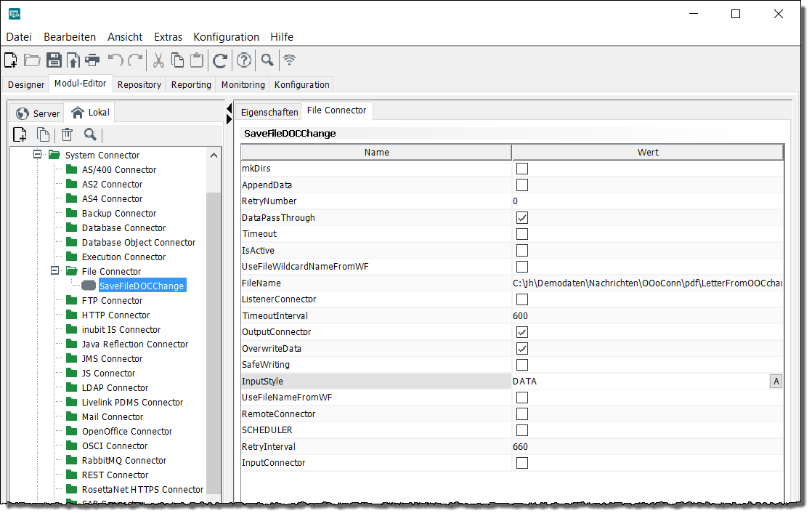This screenshot has height=516, width=812.
Task: Switch to the Eigenschaften tab
Action: click(x=269, y=113)
